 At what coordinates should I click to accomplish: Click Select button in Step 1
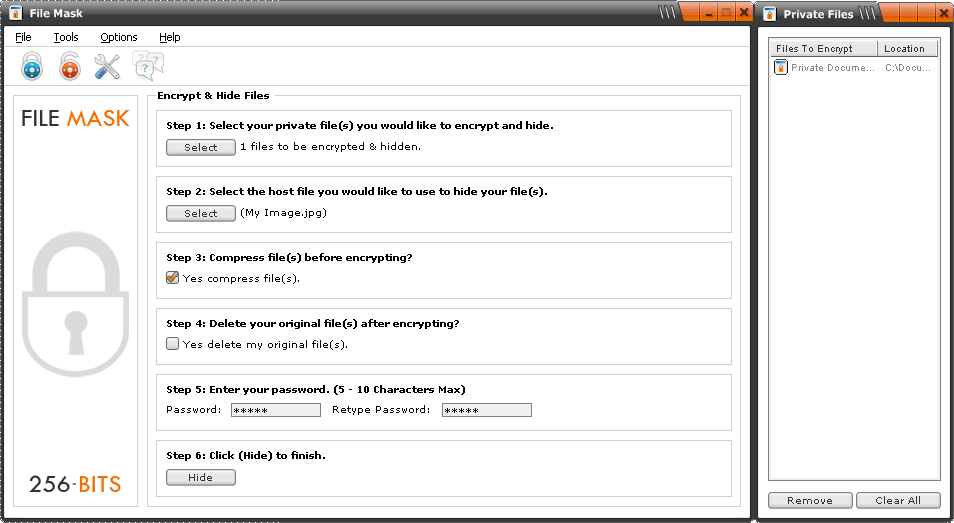coord(201,147)
